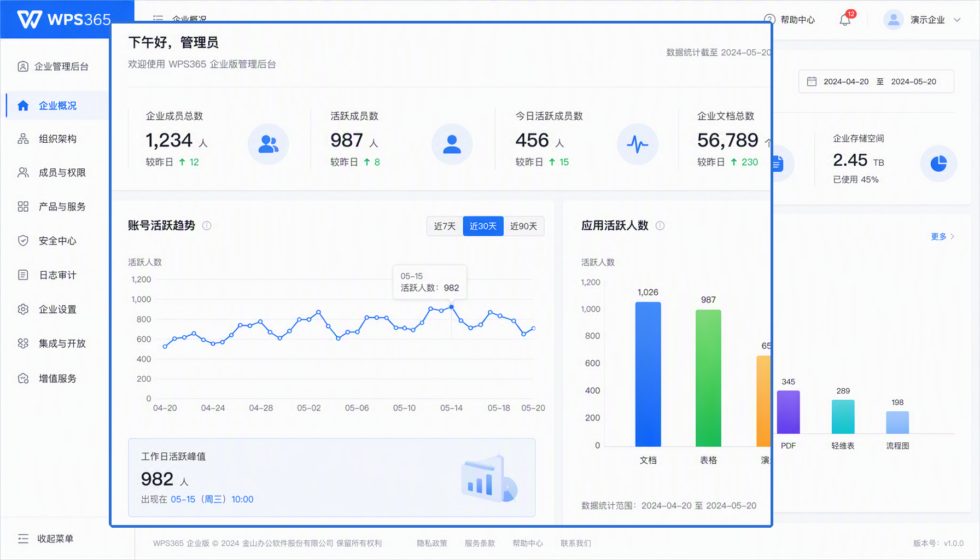This screenshot has width=980, height=560.
Task: Click the 更多 link
Action: 943,236
